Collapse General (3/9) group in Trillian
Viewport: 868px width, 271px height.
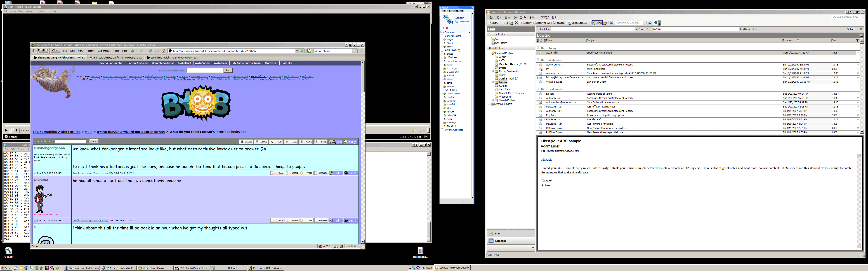[442, 36]
